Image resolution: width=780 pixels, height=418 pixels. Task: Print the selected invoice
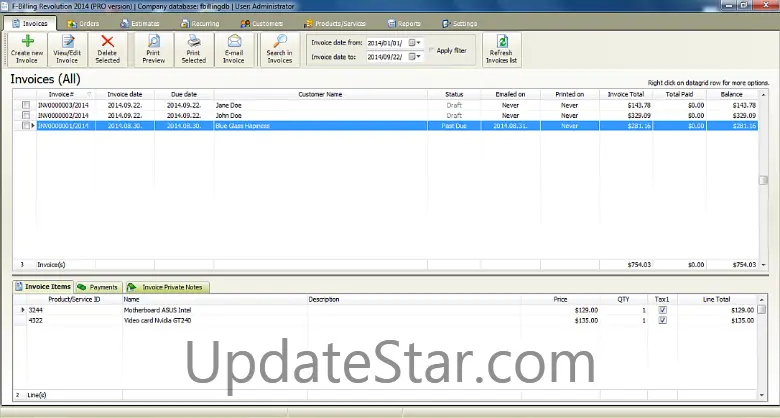[x=194, y=50]
